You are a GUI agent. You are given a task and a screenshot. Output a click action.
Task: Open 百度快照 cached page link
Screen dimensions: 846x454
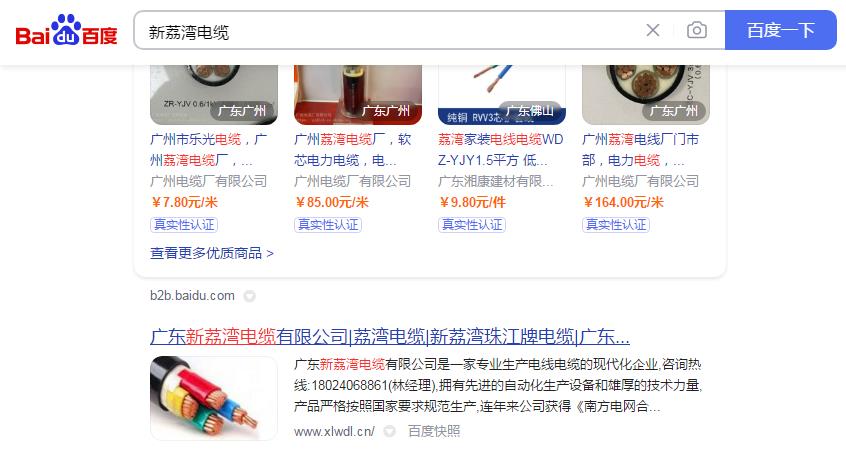coord(434,431)
